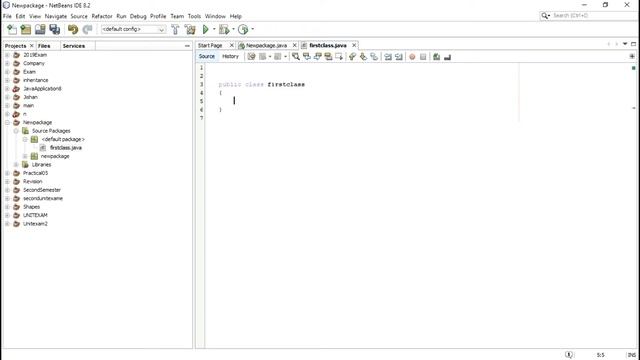Click the Find Previous Occurrence icon
This screenshot has width=640, height=360.
tap(307, 57)
